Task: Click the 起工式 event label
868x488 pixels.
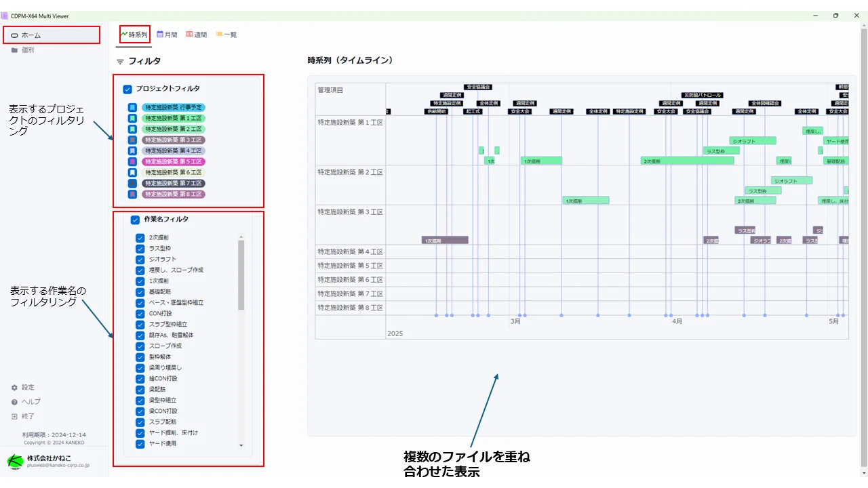Action: 473,111
